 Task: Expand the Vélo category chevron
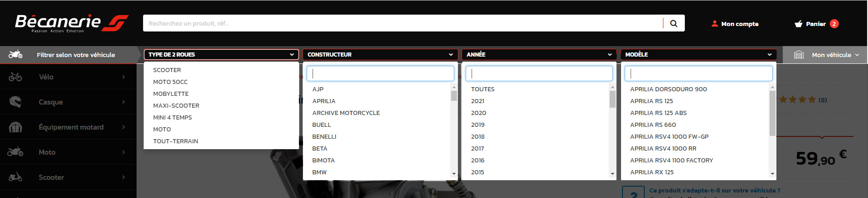point(123,77)
